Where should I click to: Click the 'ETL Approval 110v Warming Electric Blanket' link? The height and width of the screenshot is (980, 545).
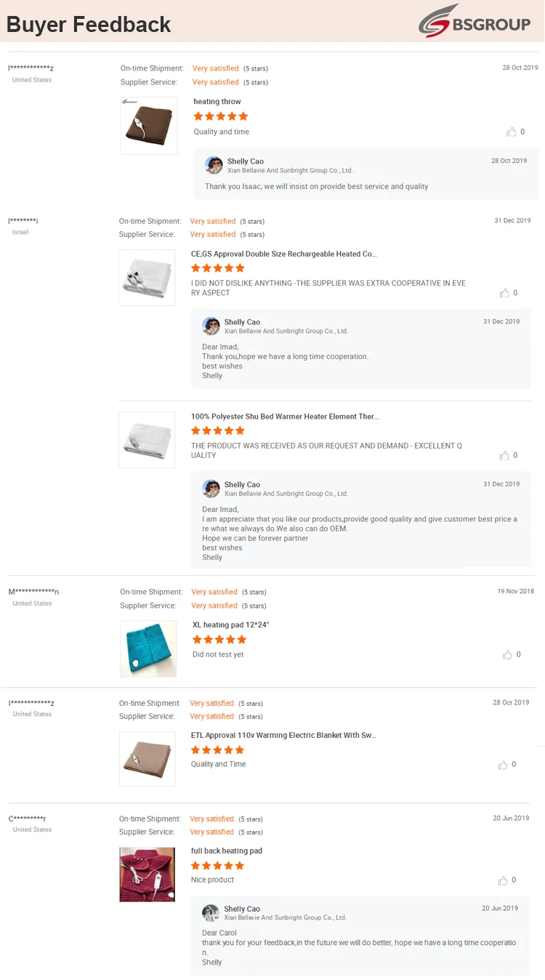[283, 736]
